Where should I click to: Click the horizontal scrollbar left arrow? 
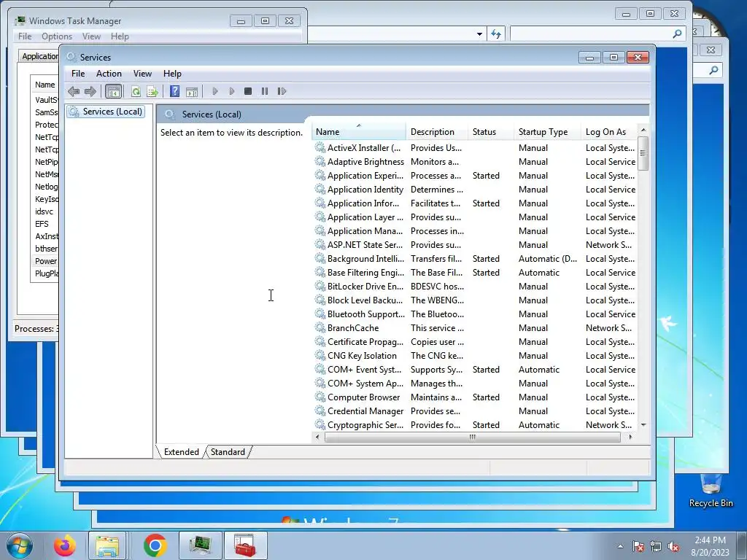click(317, 437)
